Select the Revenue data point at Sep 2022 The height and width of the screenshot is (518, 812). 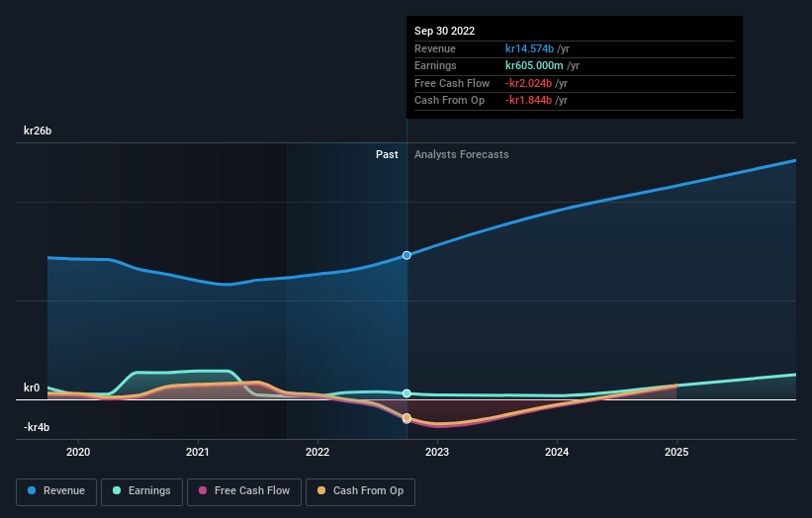407,255
